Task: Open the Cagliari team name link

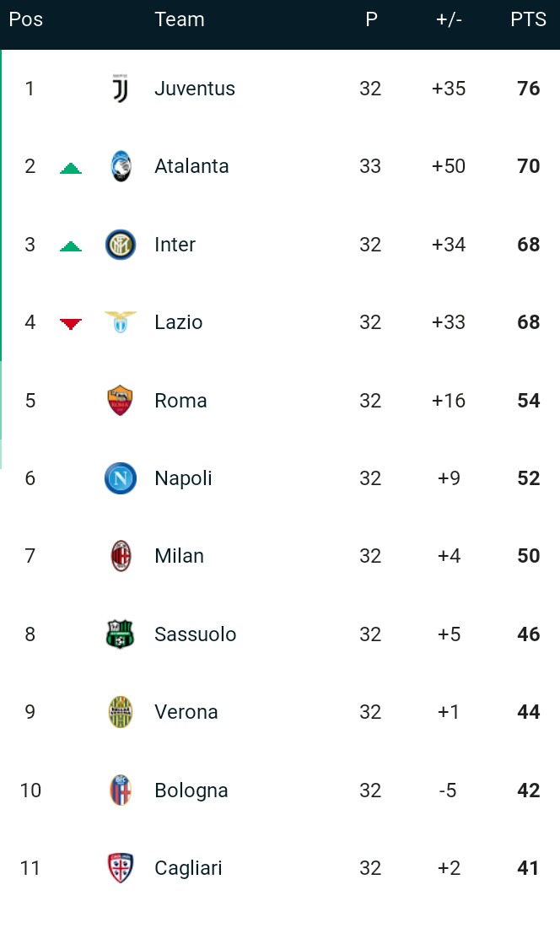Action: pos(188,868)
